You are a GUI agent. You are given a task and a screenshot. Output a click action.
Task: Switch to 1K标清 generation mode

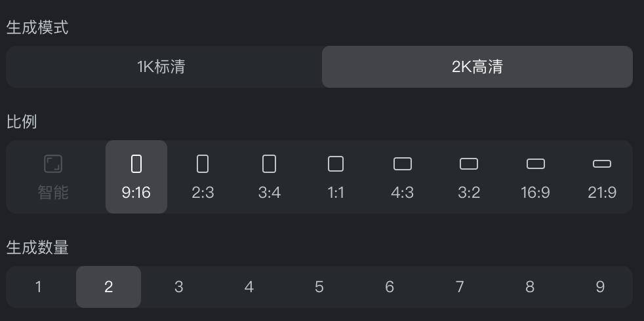click(x=161, y=67)
